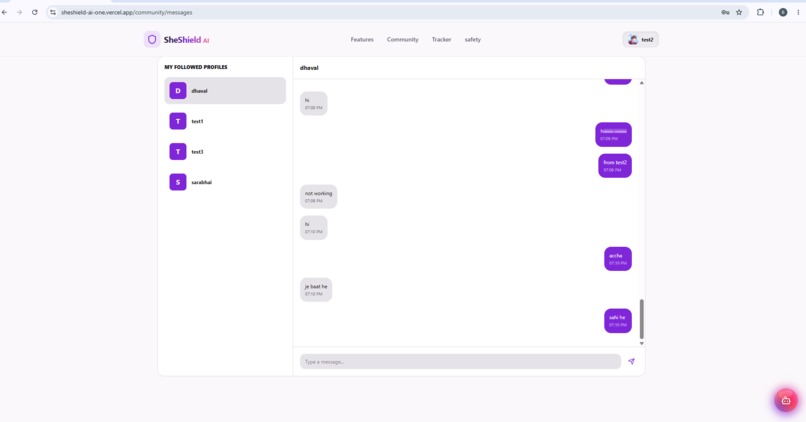Select the dhaval conversation row
Viewport: 806px width, 422px height.
pos(225,90)
